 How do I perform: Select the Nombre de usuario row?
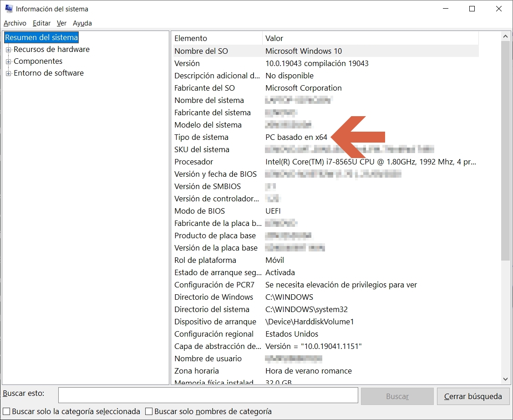326,359
